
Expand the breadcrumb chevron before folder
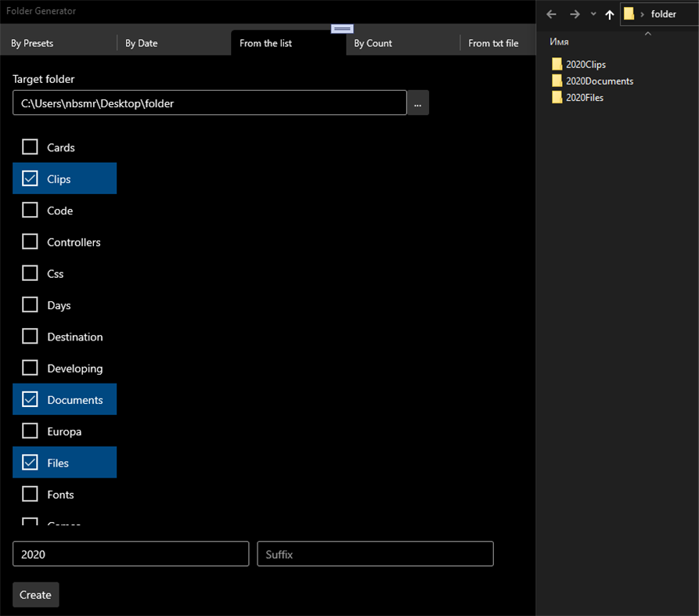(641, 13)
